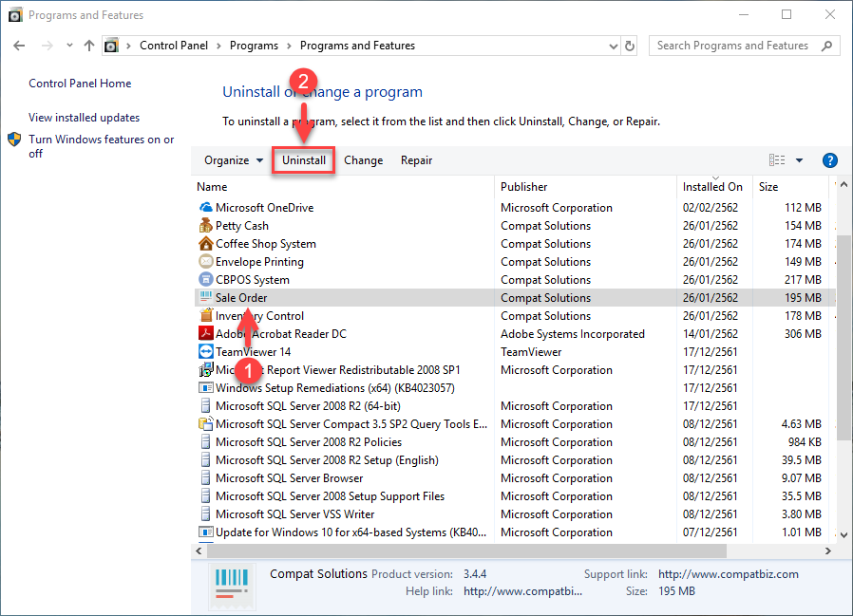Viewport: 853px width, 616px height.
Task: Sort by the Publisher column header
Action: coord(585,186)
